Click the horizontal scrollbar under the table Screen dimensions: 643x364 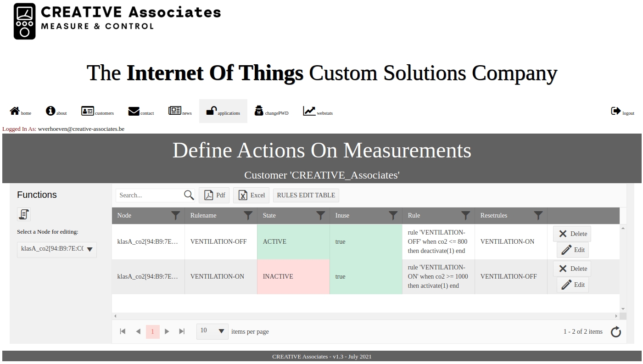(x=365, y=316)
